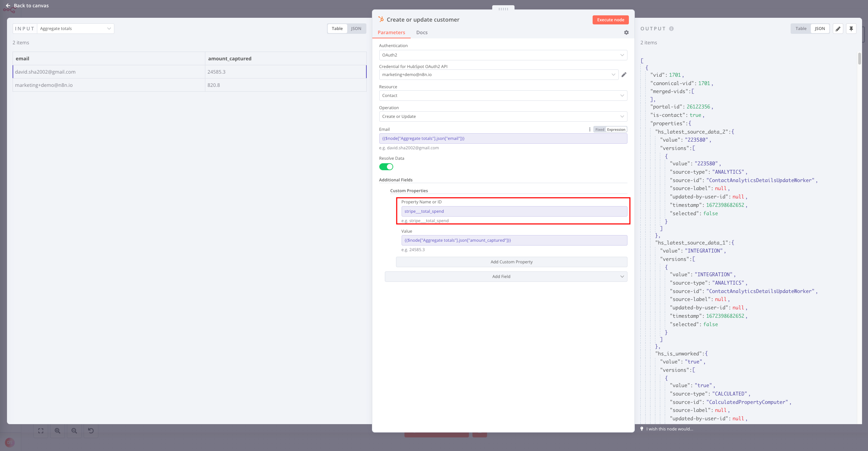This screenshot has width=868, height=451.
Task: Edit the HubSpot credential pencil icon
Action: 624,75
